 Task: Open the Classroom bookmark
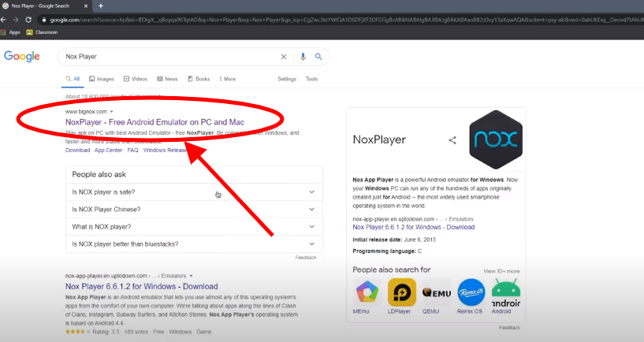click(42, 32)
